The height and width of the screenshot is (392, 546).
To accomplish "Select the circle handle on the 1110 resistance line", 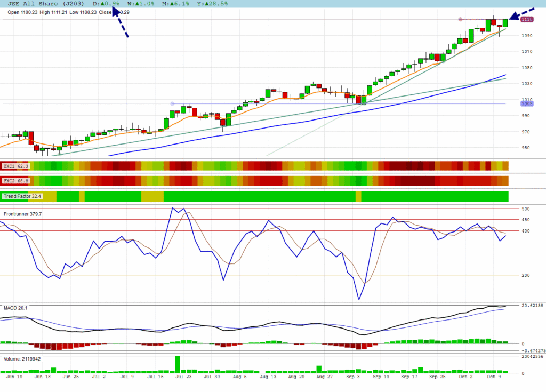I will (x=460, y=20).
